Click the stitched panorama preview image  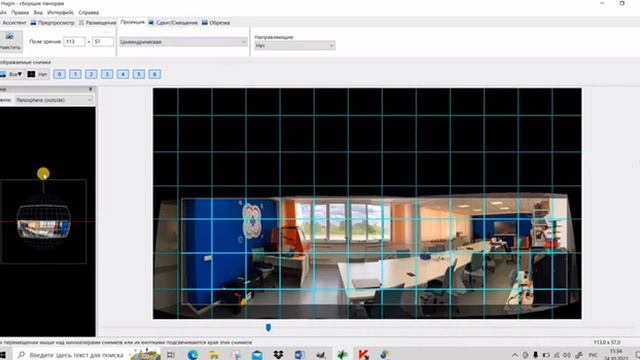click(367, 203)
